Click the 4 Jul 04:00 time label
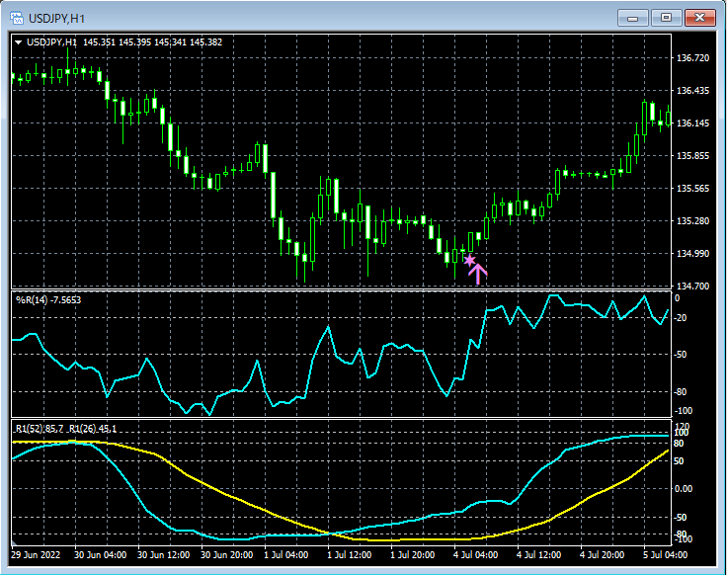The height and width of the screenshot is (575, 728). tap(475, 555)
